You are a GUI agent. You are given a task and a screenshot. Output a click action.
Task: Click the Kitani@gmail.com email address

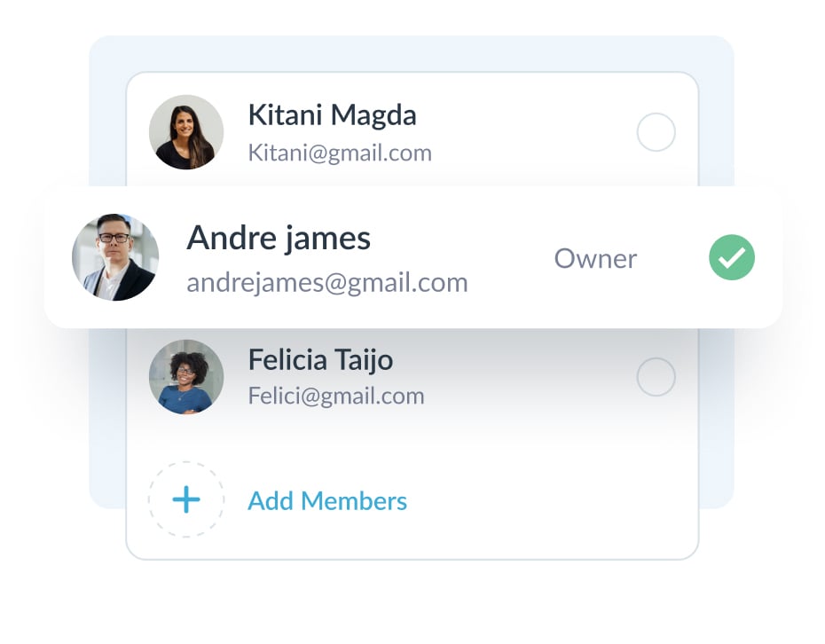point(340,153)
